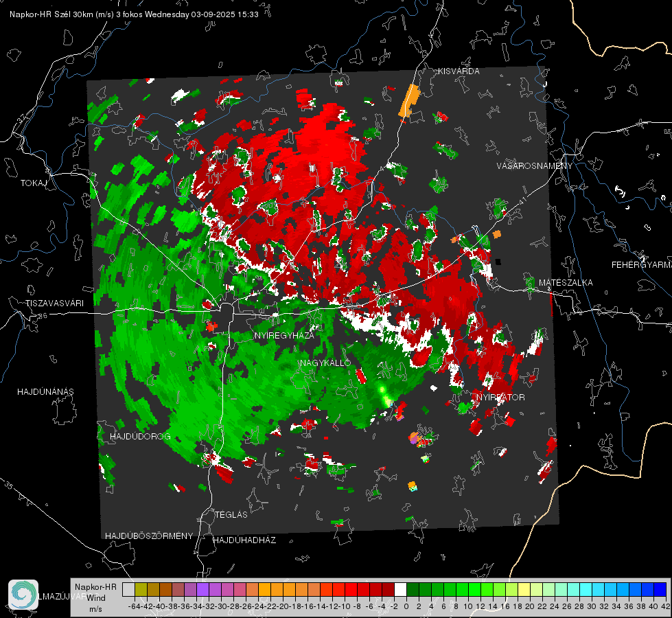Click the HAJDÚHADHÁZ label
The height and width of the screenshot is (618, 672).
click(244, 540)
